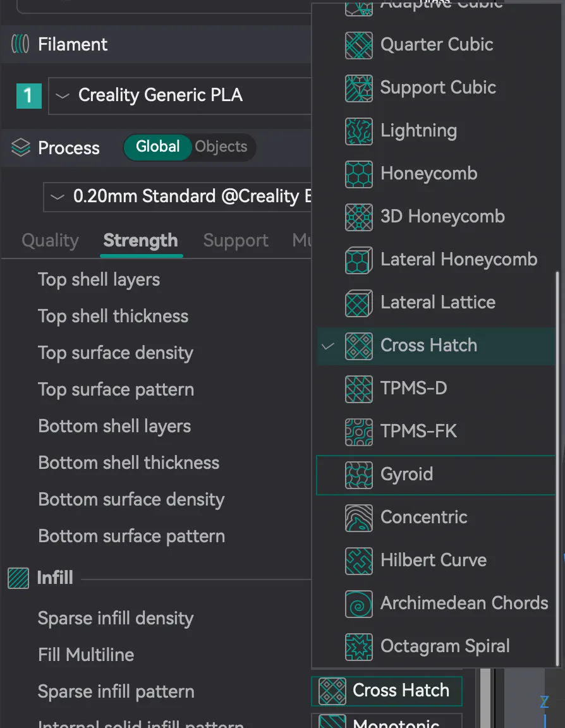Choose Quarter Cubic from the pattern list

click(436, 45)
